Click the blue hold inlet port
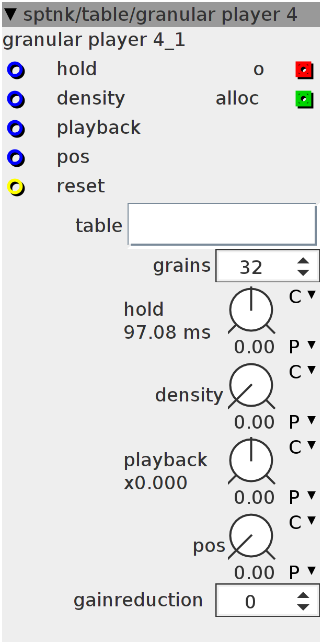The image size is (322, 644). pyautogui.click(x=16, y=70)
